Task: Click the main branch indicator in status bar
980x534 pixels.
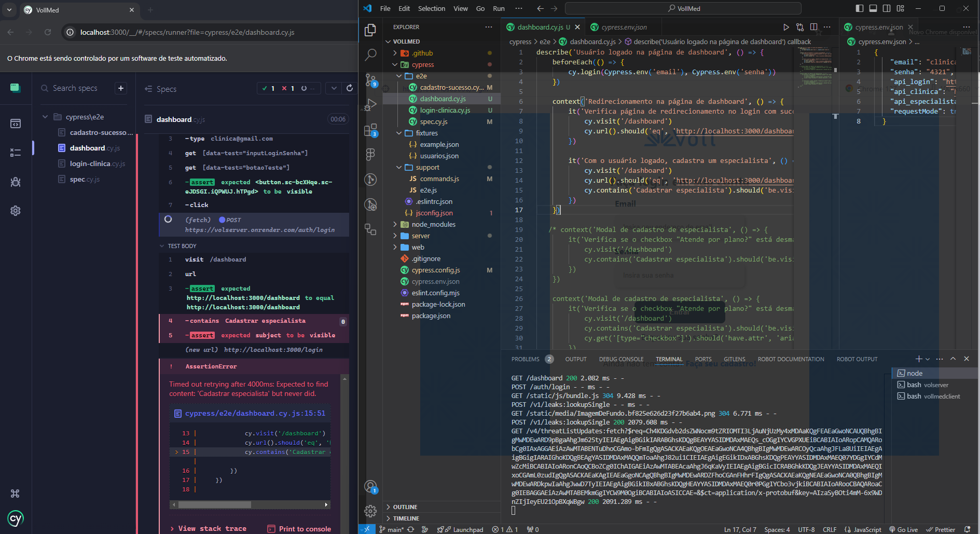Action: pos(391,529)
